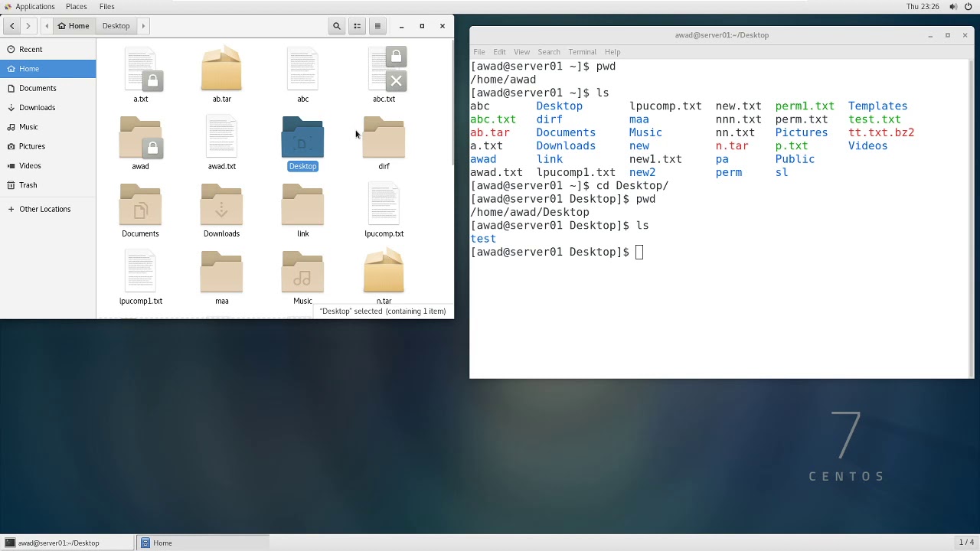The height and width of the screenshot is (551, 980).
Task: Select the abc.txt file icon
Action: 385,69
